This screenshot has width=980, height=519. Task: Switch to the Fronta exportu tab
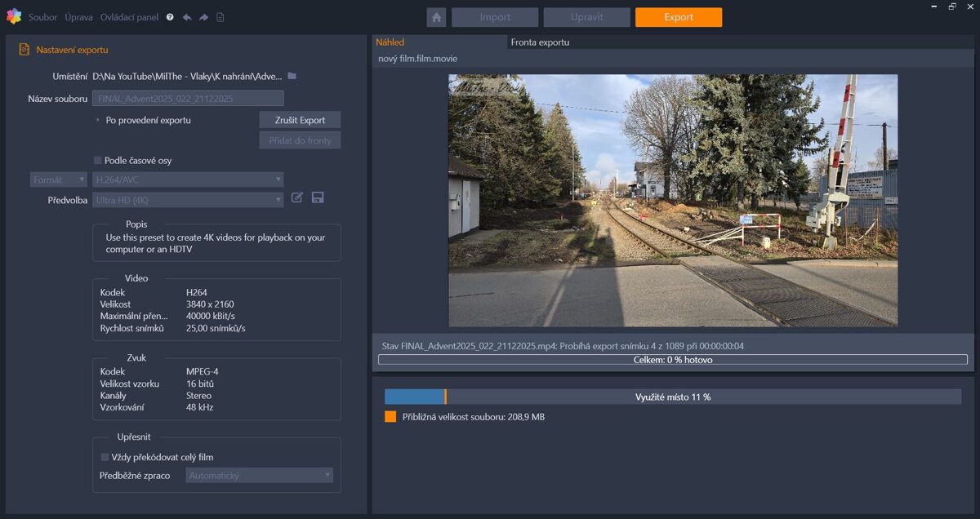click(x=540, y=42)
